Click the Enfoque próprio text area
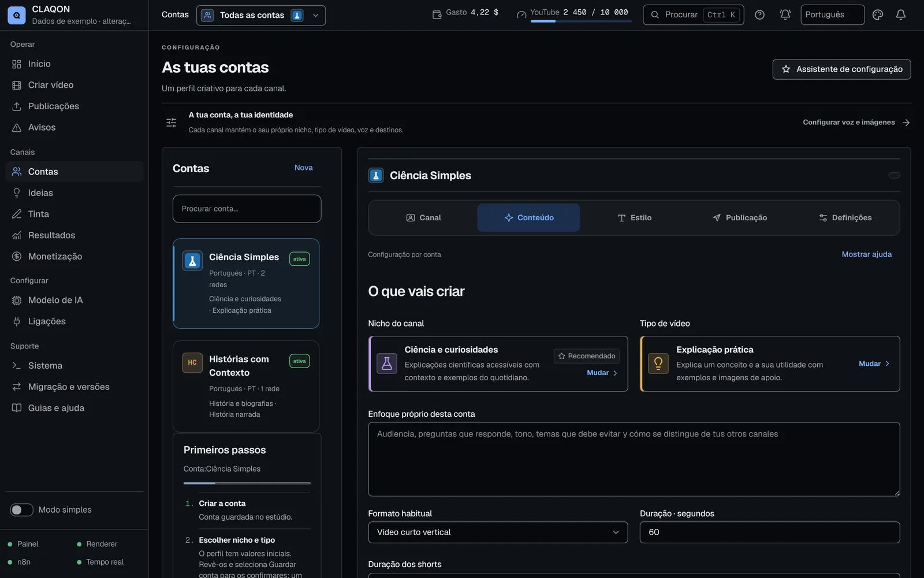The image size is (924, 578). tap(634, 459)
